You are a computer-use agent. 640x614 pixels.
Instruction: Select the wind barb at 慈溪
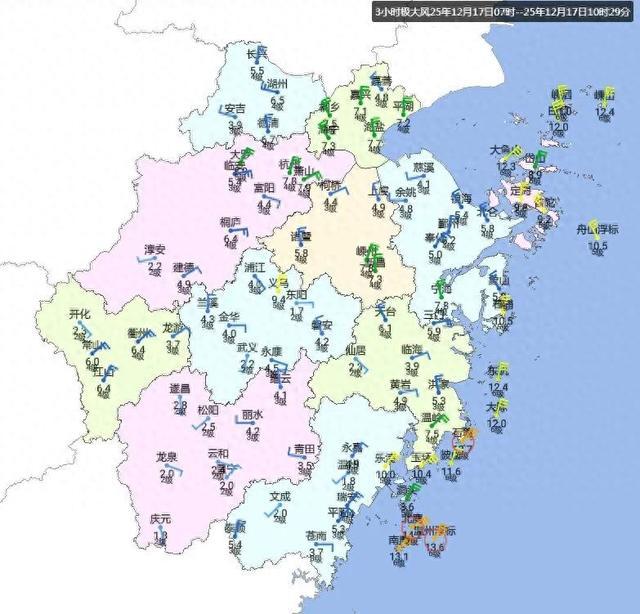pos(417,177)
